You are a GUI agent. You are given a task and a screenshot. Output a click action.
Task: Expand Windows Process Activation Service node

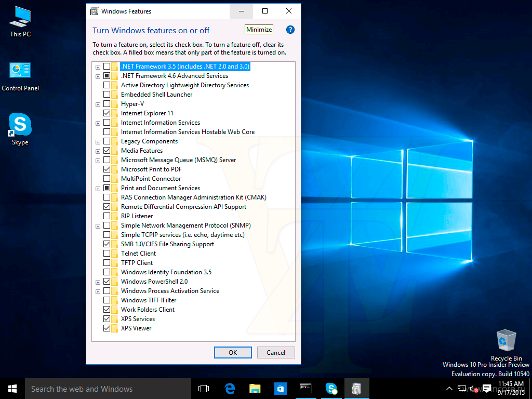98,291
